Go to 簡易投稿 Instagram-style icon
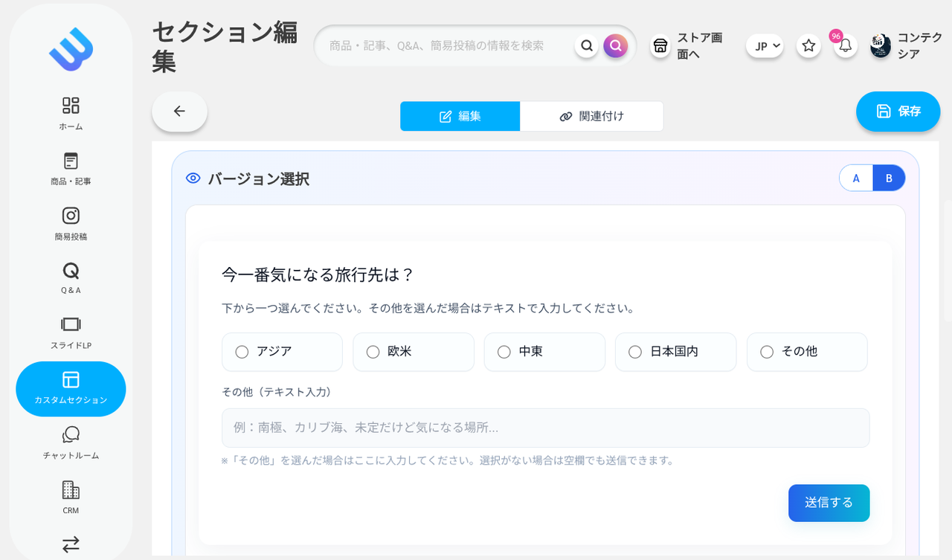The height and width of the screenshot is (560, 952). coord(71,223)
